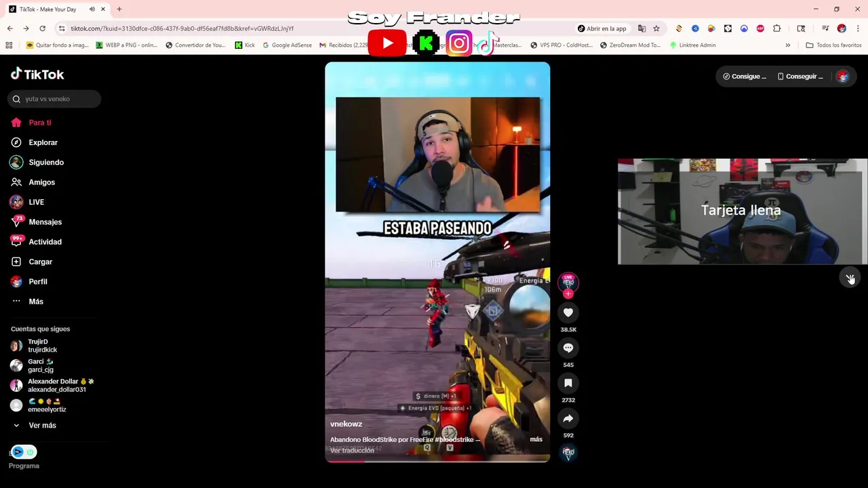Open a new tab with the plus button
This screenshot has height=488, width=868.
119,9
